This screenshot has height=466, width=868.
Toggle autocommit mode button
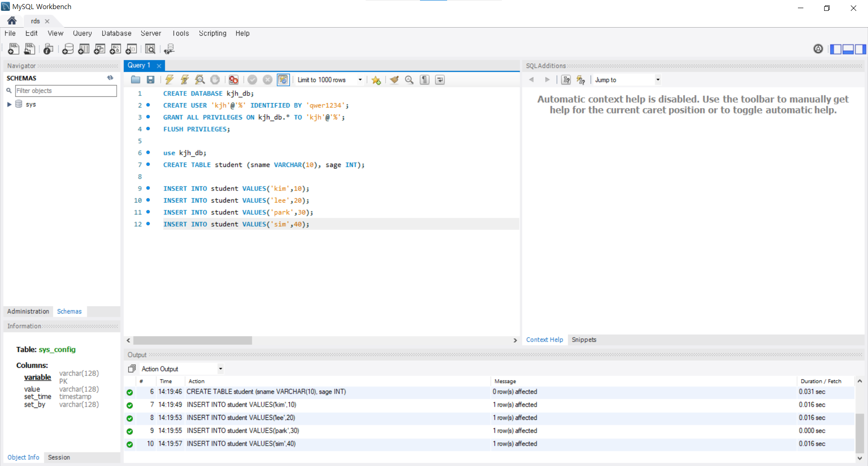click(x=283, y=80)
